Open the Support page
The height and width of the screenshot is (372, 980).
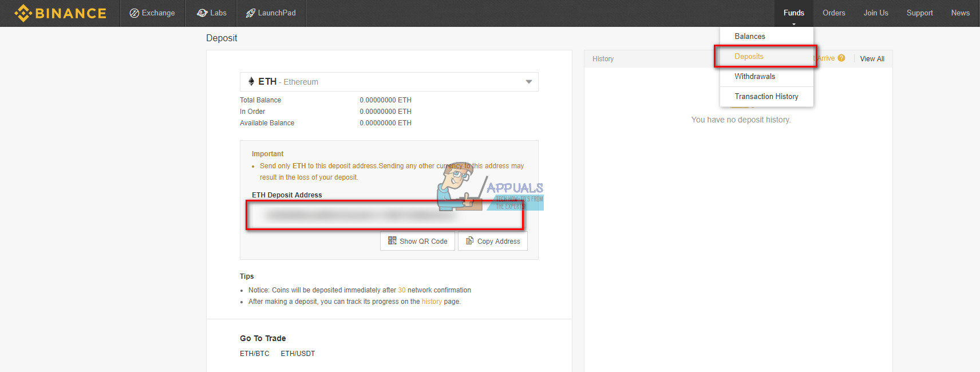(919, 13)
